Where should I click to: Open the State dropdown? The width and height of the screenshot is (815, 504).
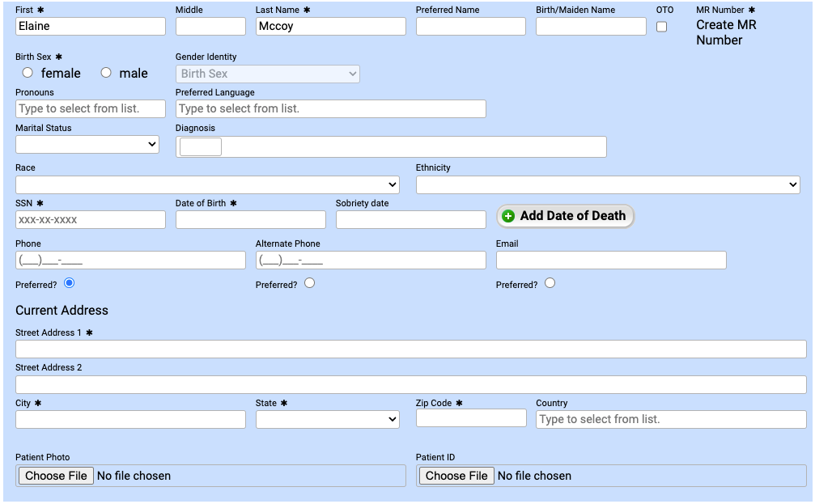[x=327, y=419]
